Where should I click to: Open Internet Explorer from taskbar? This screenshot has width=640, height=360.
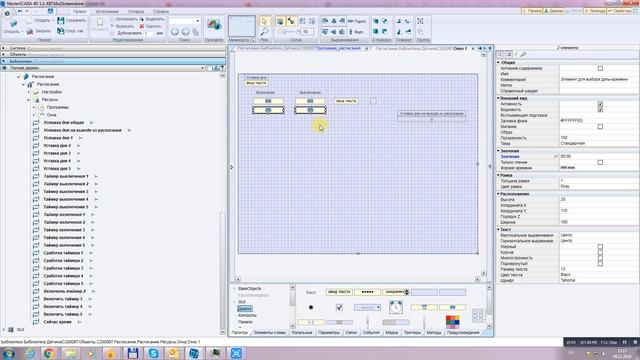(29, 353)
